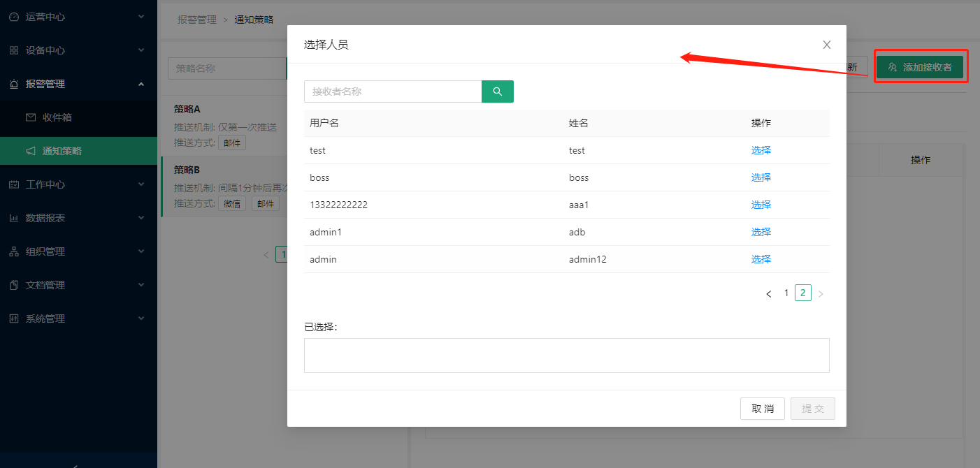Click the 运营中心 dashboard icon
Screen dimensions: 980x468
pyautogui.click(x=14, y=17)
